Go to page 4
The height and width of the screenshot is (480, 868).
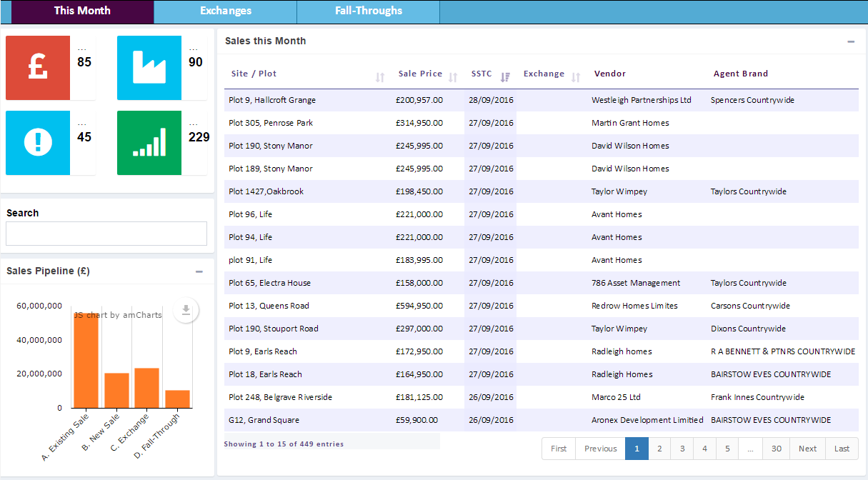704,449
